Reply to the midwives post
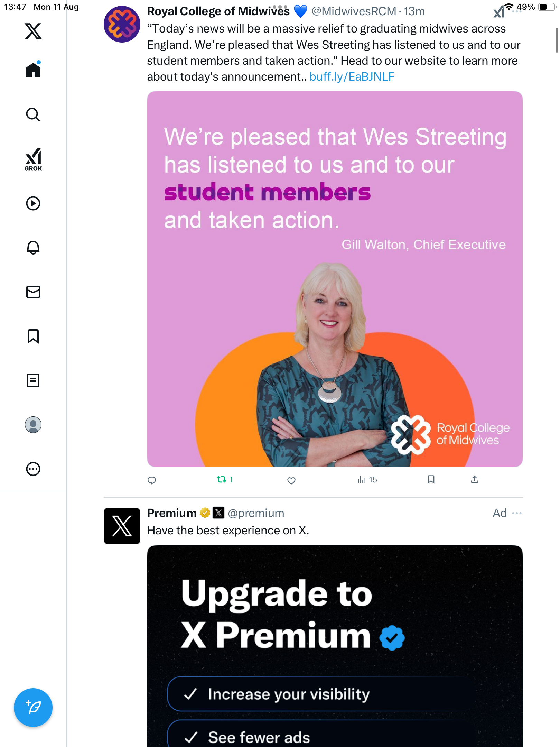Image resolution: width=560 pixels, height=747 pixels. [152, 480]
